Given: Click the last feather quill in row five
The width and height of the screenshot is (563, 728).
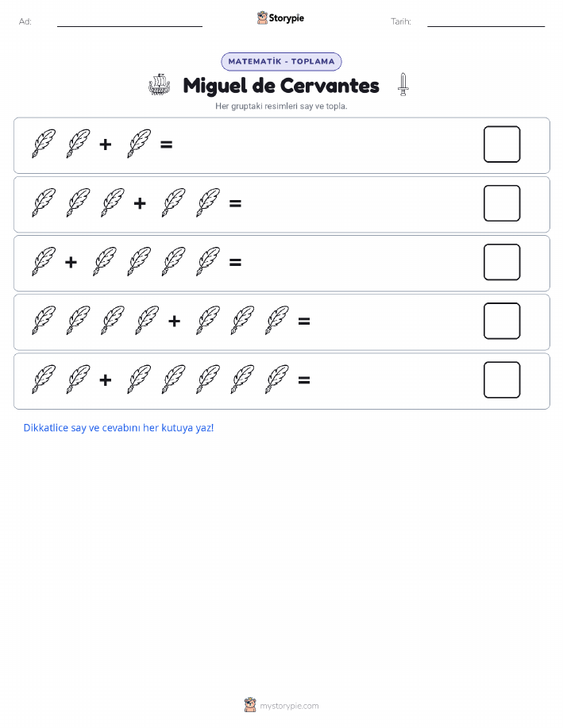Looking at the screenshot, I should tap(277, 379).
